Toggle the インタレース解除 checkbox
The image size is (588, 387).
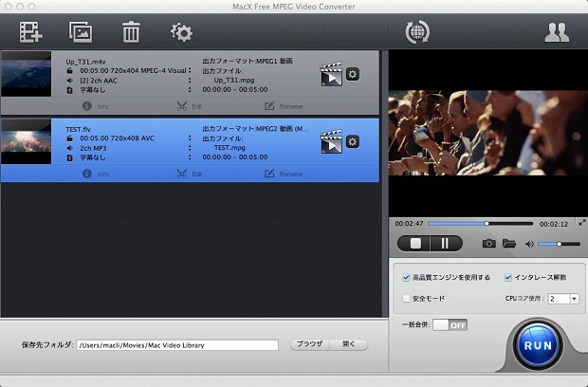(x=508, y=278)
